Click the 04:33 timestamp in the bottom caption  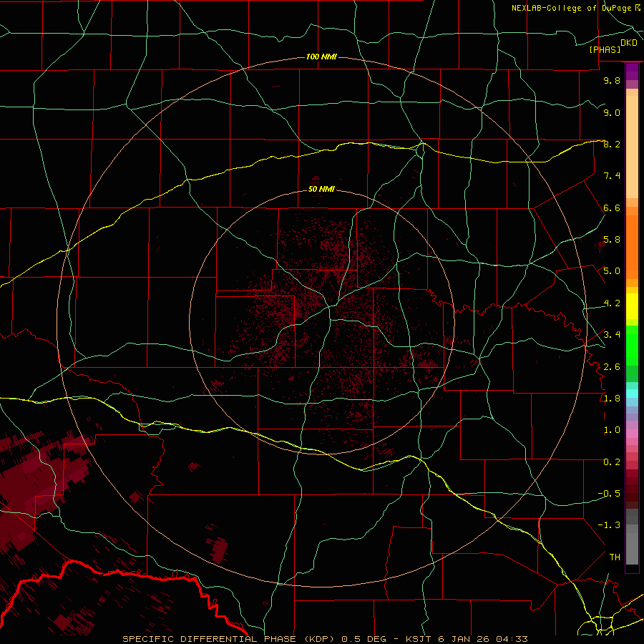tap(512, 639)
